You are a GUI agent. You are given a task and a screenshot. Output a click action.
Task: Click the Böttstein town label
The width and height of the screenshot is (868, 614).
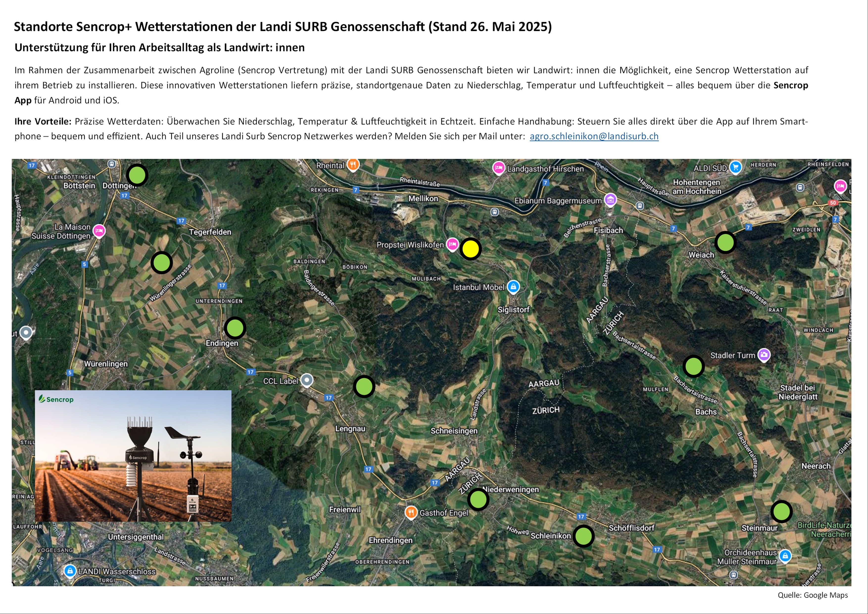tap(79, 186)
